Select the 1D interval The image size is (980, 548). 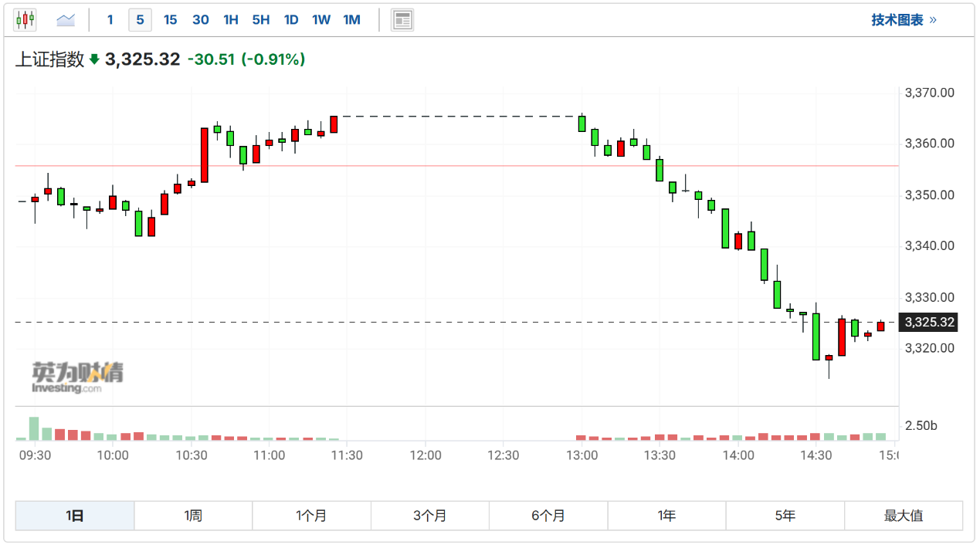tap(291, 19)
